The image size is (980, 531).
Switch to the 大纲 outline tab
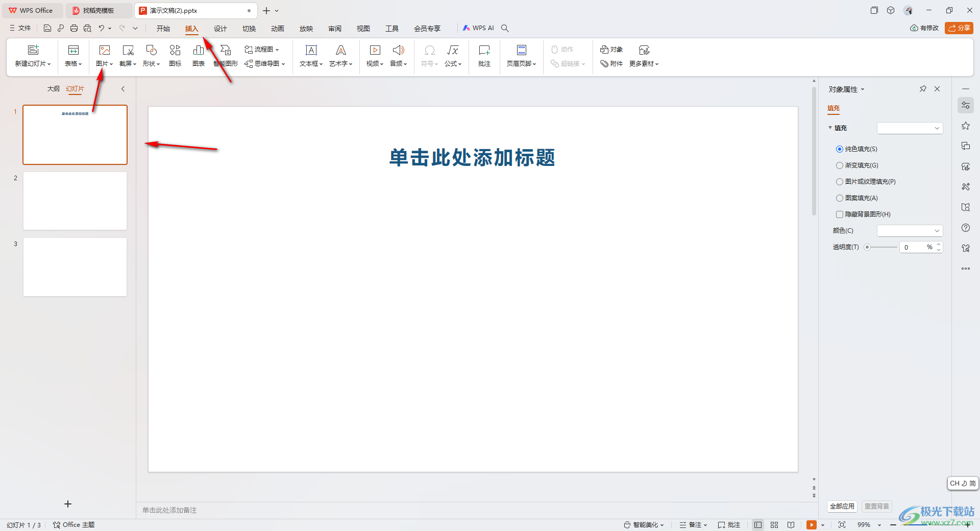pyautogui.click(x=53, y=88)
